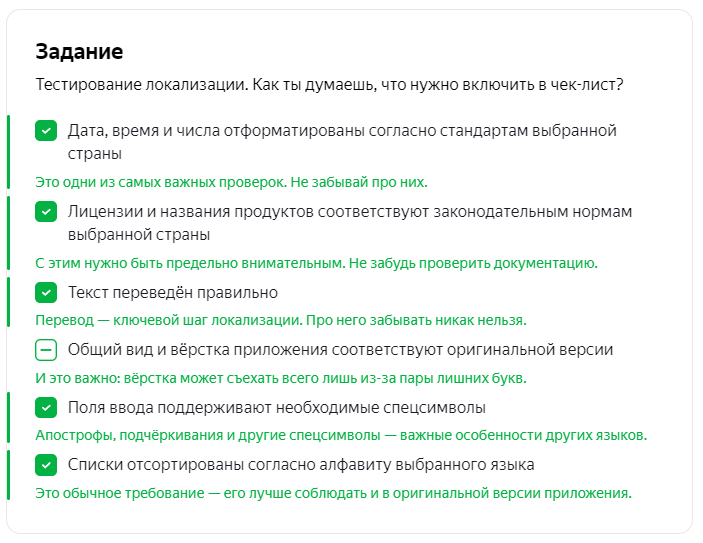This screenshot has width=703, height=543.
Task: Click the hint 'Это одни из самых важных проверок'
Action: click(231, 182)
